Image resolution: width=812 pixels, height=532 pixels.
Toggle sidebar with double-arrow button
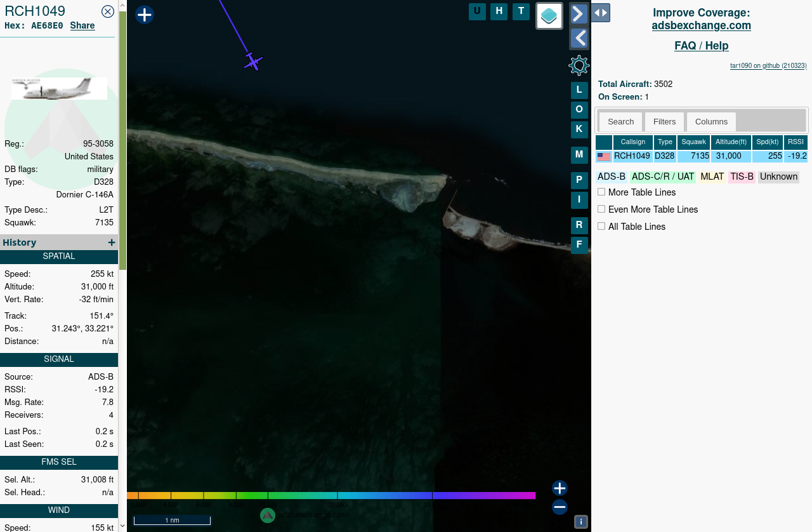click(x=601, y=13)
